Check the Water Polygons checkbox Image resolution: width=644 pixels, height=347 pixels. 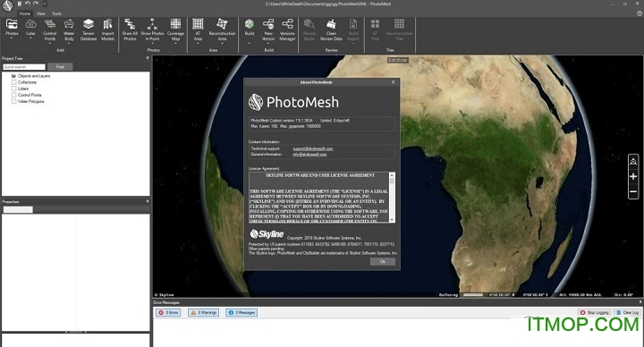tap(14, 101)
